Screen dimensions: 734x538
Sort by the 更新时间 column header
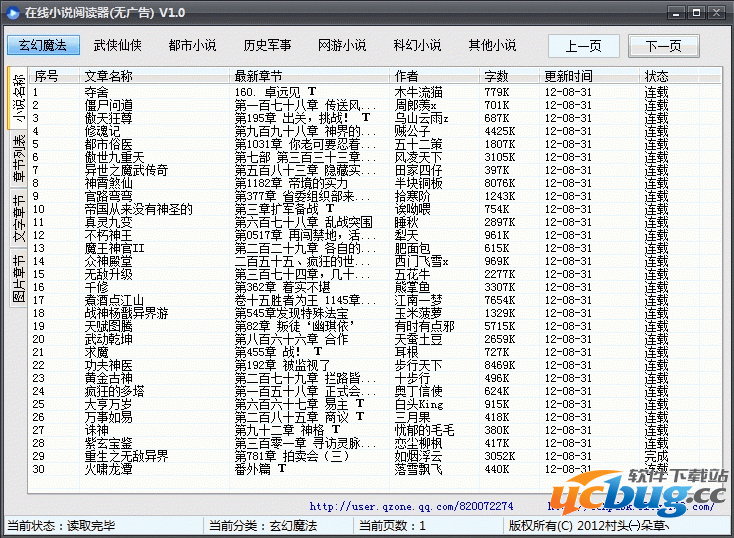point(568,76)
